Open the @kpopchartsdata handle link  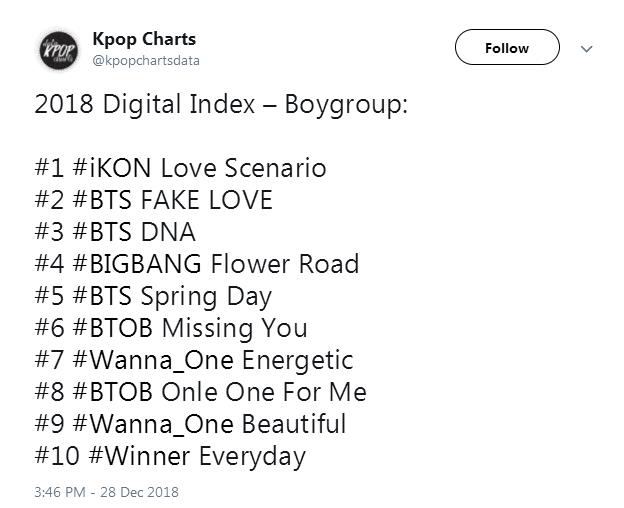click(x=146, y=60)
